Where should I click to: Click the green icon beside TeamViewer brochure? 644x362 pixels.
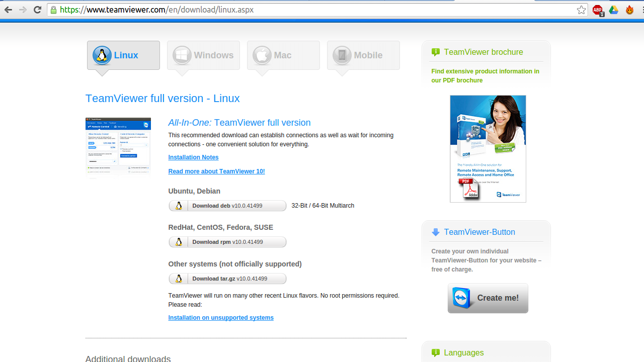[x=436, y=52]
